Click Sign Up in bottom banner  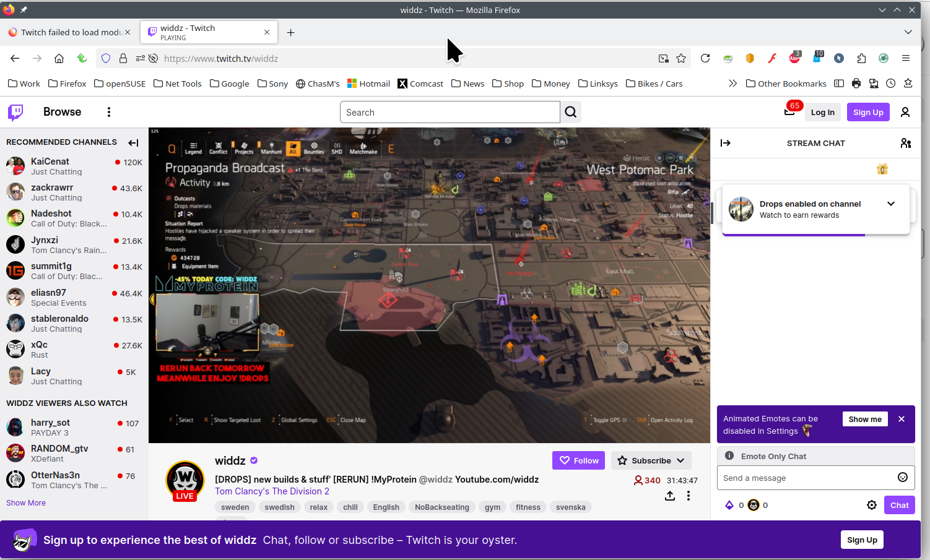[862, 540]
